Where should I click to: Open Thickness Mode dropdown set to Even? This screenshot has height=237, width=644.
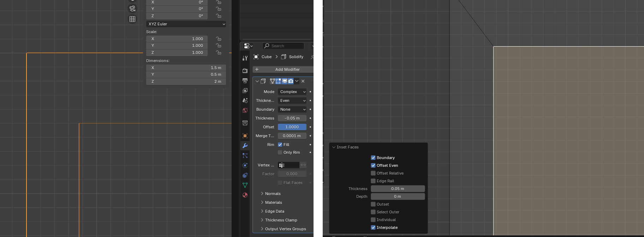[292, 101]
